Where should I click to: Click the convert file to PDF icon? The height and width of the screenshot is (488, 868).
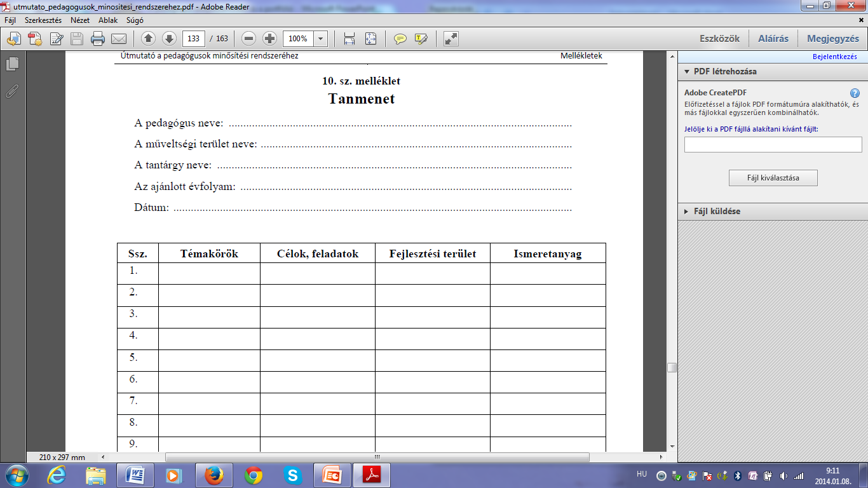pyautogui.click(x=35, y=39)
